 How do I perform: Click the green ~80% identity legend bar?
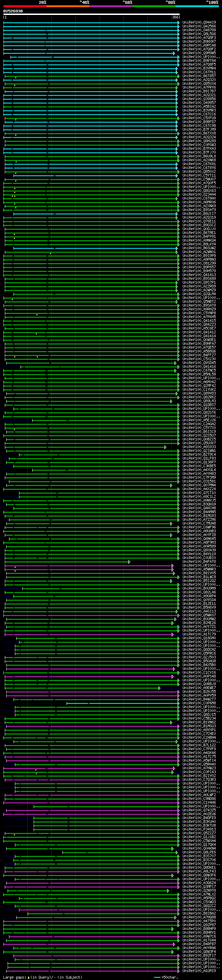(154, 6)
